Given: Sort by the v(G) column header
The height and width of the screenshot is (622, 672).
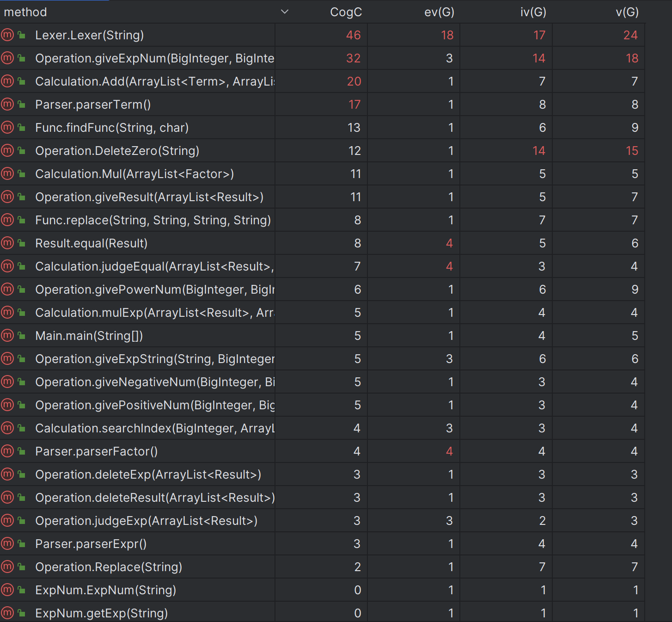Looking at the screenshot, I should coord(627,12).
